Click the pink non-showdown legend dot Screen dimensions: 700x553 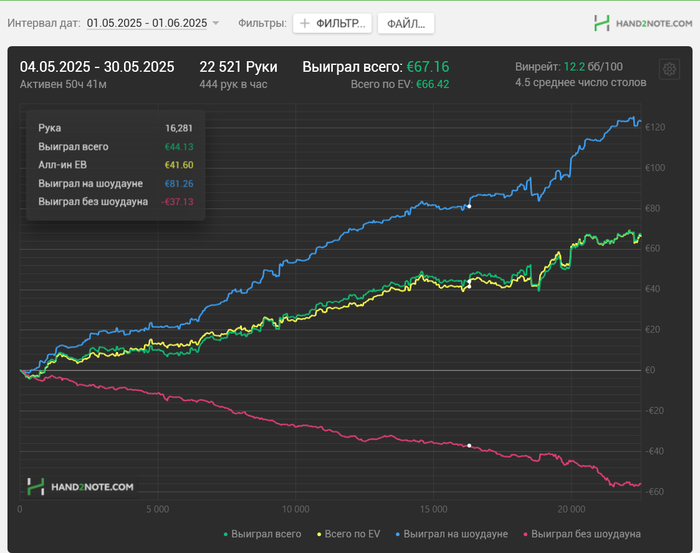(525, 534)
